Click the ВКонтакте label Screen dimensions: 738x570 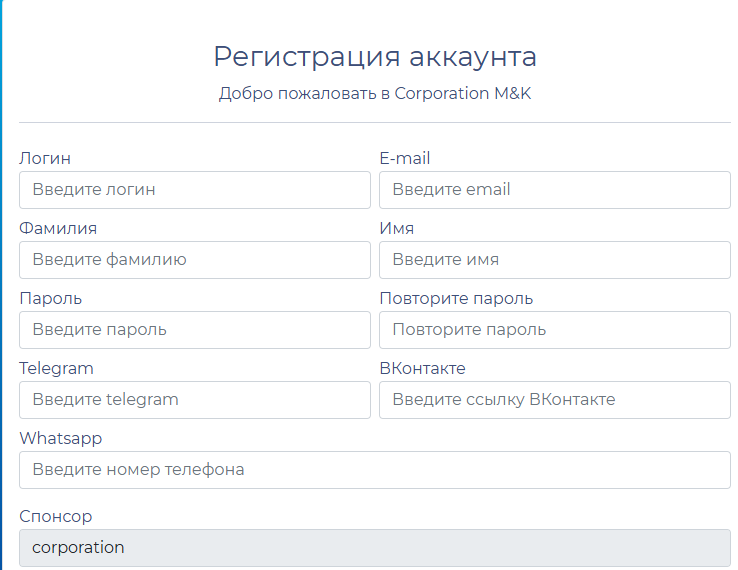click(422, 368)
